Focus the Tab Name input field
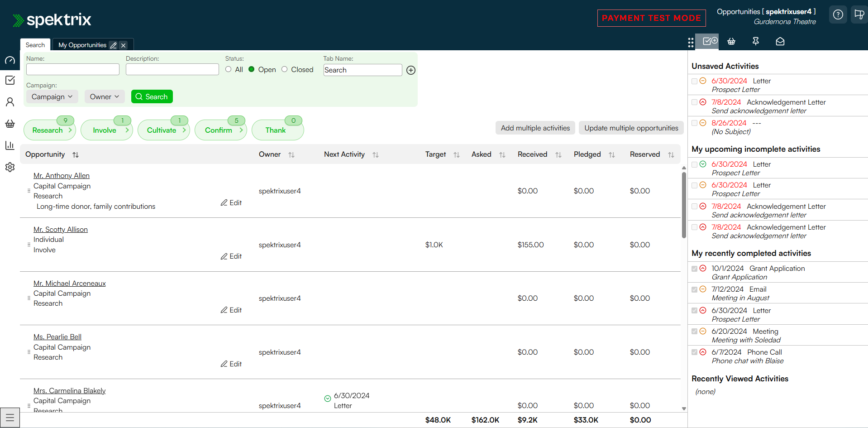Screen dimensions: 868x428 363,70
